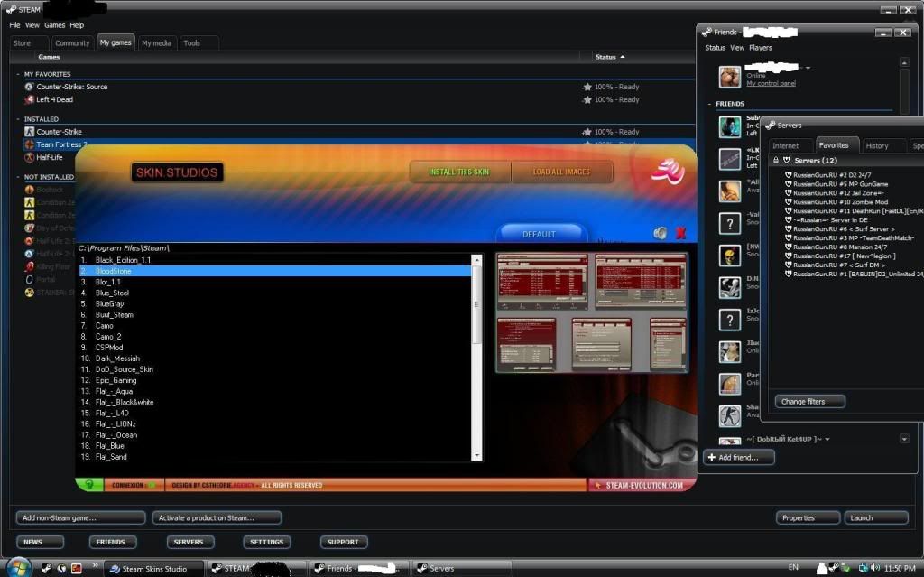Click the speaker sound icon in Skin Studio
This screenshot has height=577, width=924.
tap(661, 233)
